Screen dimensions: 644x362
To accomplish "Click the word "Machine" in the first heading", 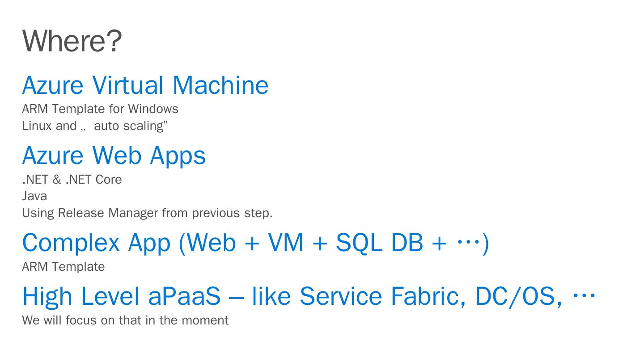I will [x=220, y=85].
